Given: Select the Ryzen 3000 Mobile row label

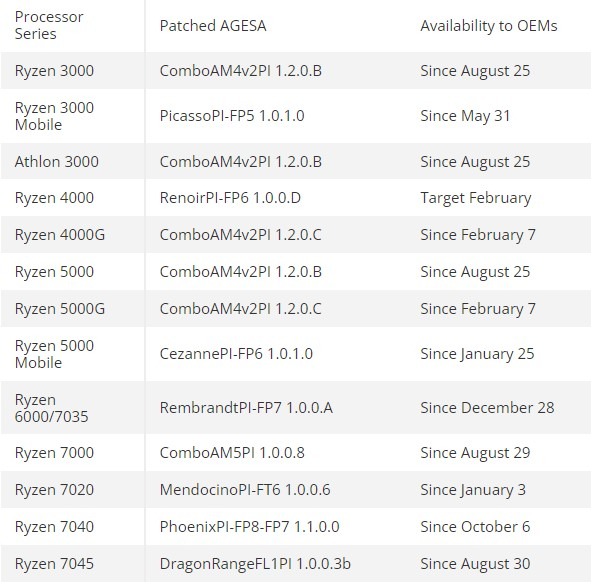Looking at the screenshot, I should tap(54, 116).
